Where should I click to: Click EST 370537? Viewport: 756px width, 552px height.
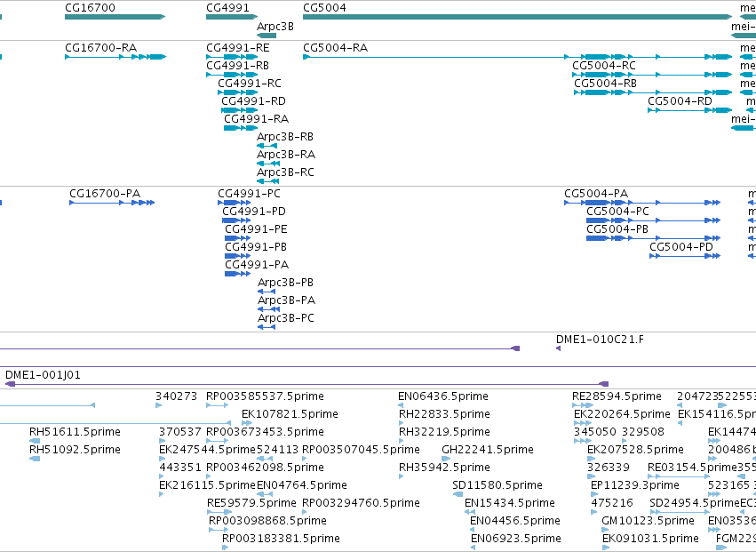(162, 441)
